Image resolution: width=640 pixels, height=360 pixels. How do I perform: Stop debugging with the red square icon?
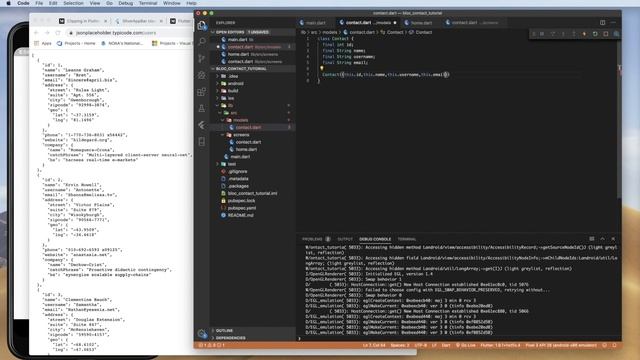coord(606,34)
